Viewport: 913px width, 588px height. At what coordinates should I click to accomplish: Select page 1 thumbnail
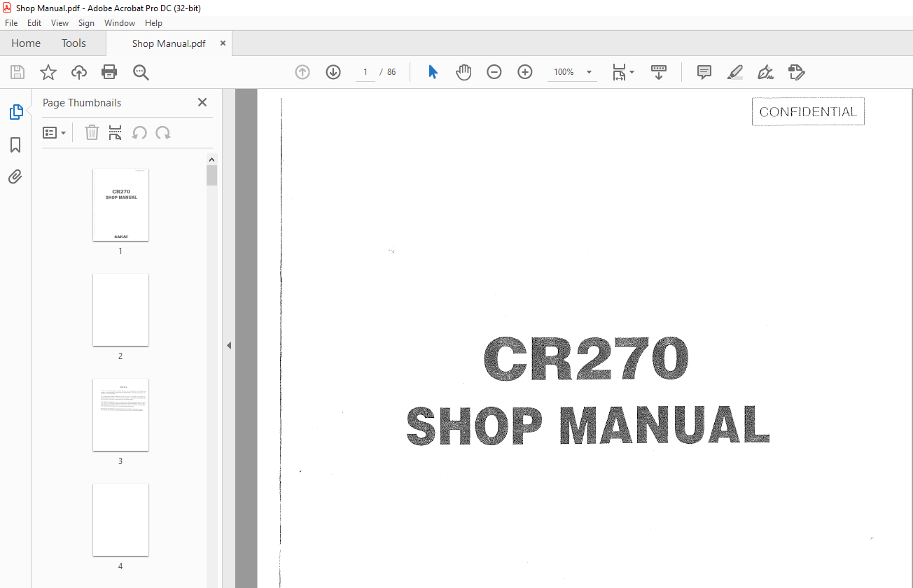pyautogui.click(x=120, y=205)
